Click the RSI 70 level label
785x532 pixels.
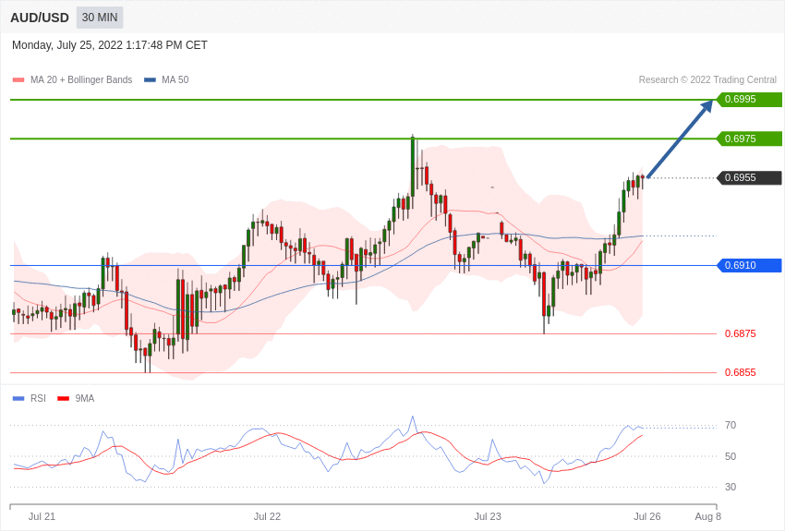pyautogui.click(x=731, y=426)
